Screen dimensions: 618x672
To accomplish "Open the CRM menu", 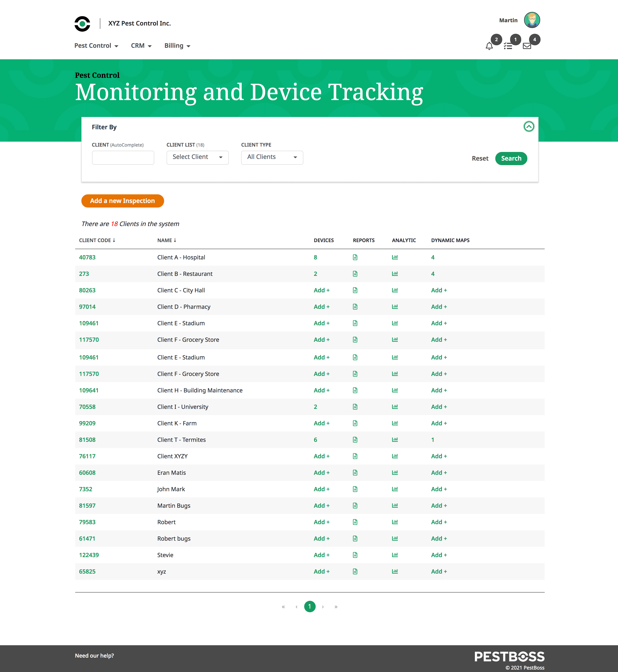I will coord(141,46).
